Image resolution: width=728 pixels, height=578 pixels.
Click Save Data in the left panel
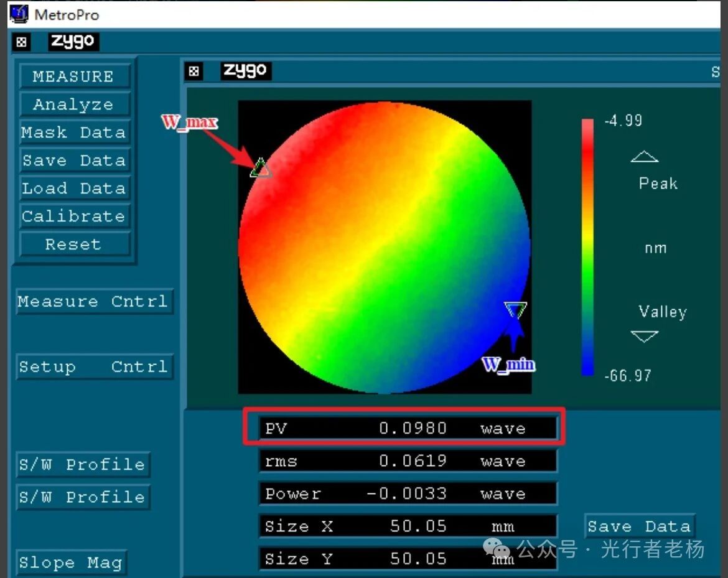click(73, 161)
